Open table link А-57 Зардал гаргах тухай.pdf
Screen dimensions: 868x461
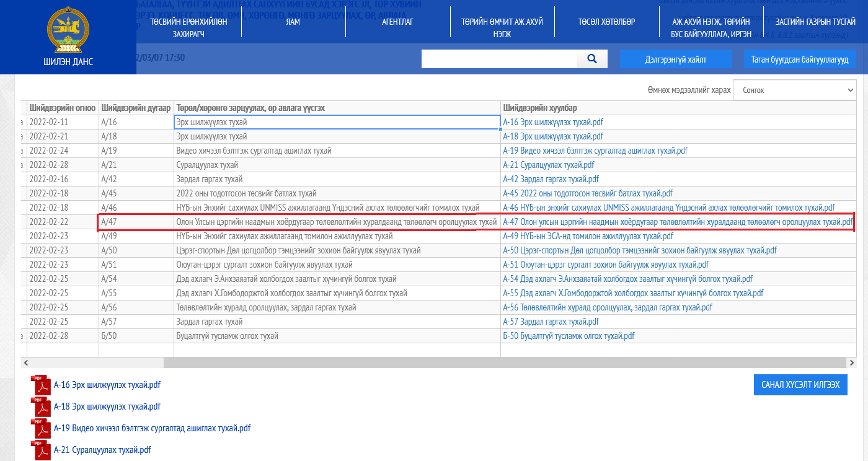[x=551, y=322]
